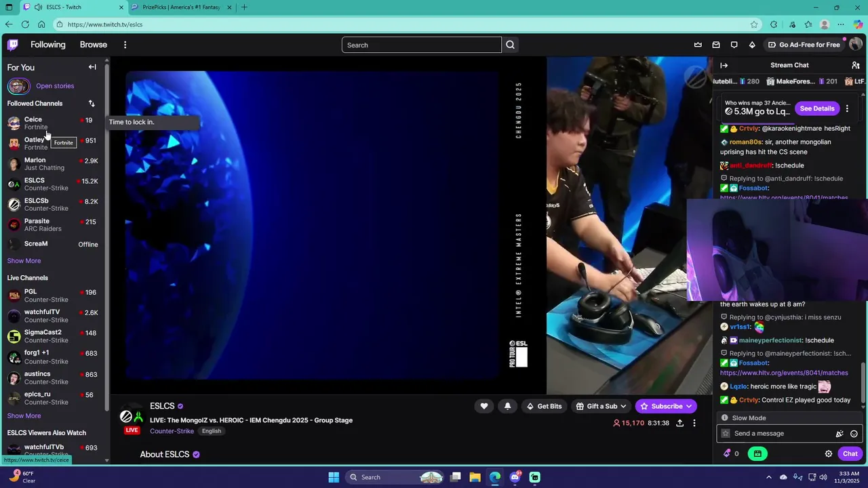The height and width of the screenshot is (488, 868).
Task: Expand the Gift a Sub dropdown
Action: point(623,406)
